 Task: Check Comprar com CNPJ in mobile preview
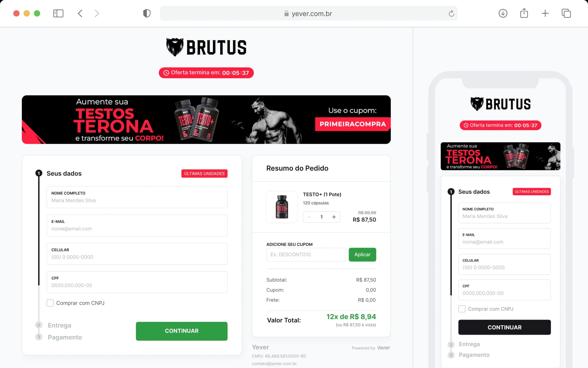[x=462, y=309]
